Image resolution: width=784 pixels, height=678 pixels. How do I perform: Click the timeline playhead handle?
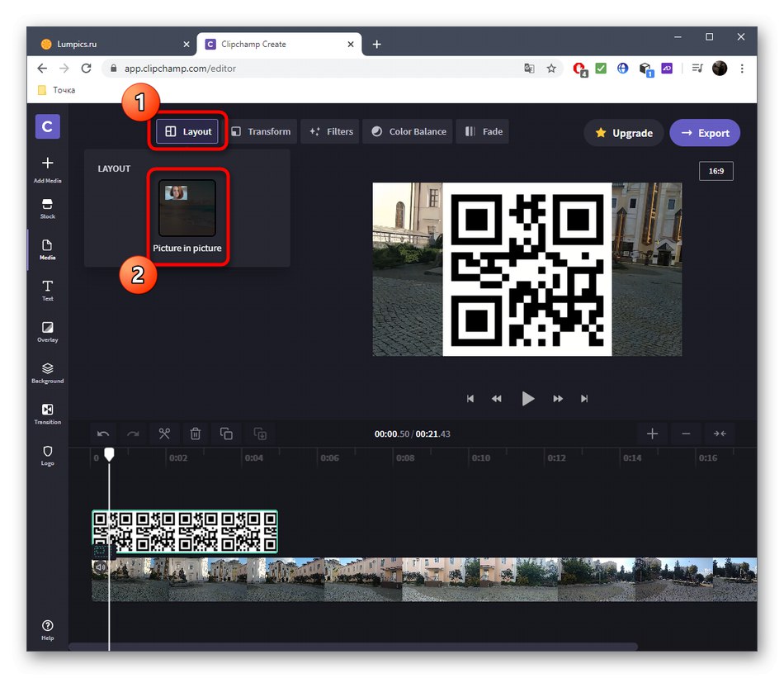point(109,454)
